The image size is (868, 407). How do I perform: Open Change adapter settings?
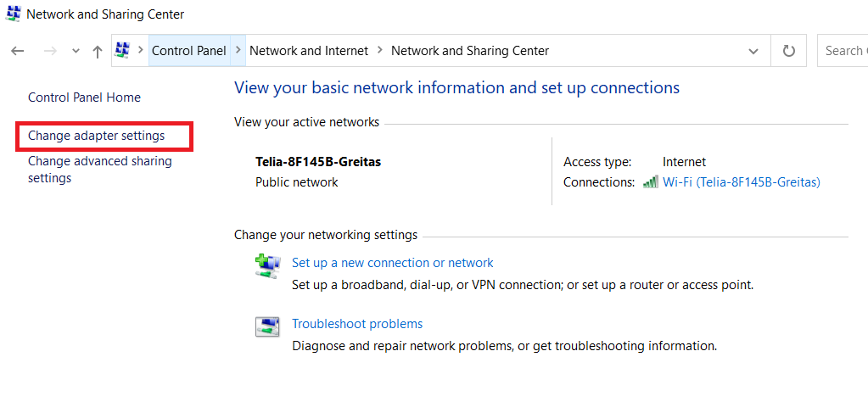(x=97, y=136)
